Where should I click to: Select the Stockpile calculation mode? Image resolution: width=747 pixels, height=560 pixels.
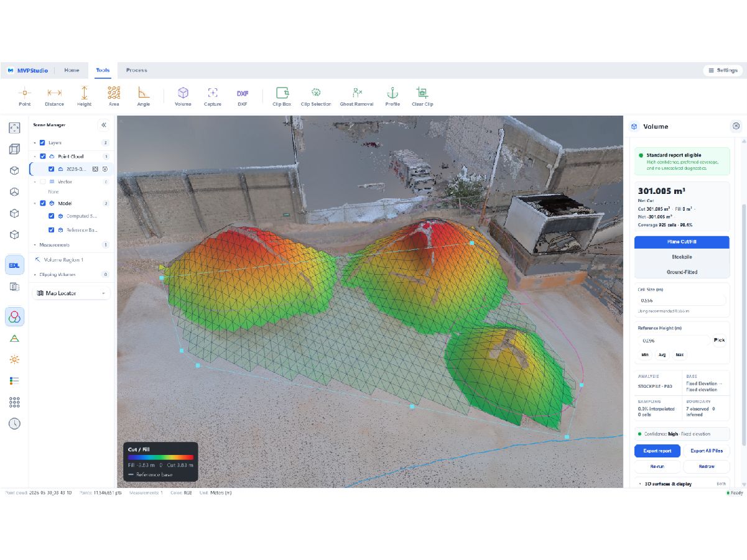click(682, 257)
